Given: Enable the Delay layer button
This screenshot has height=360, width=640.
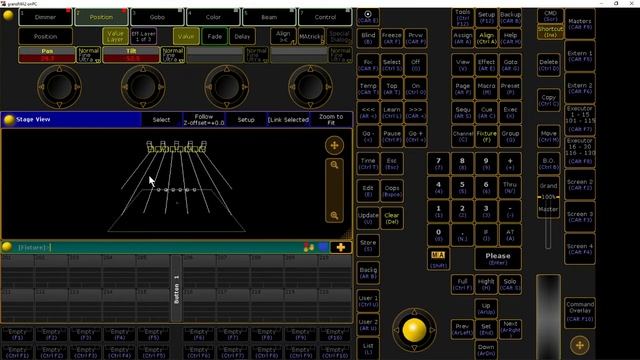Looking at the screenshot, I should (x=242, y=36).
